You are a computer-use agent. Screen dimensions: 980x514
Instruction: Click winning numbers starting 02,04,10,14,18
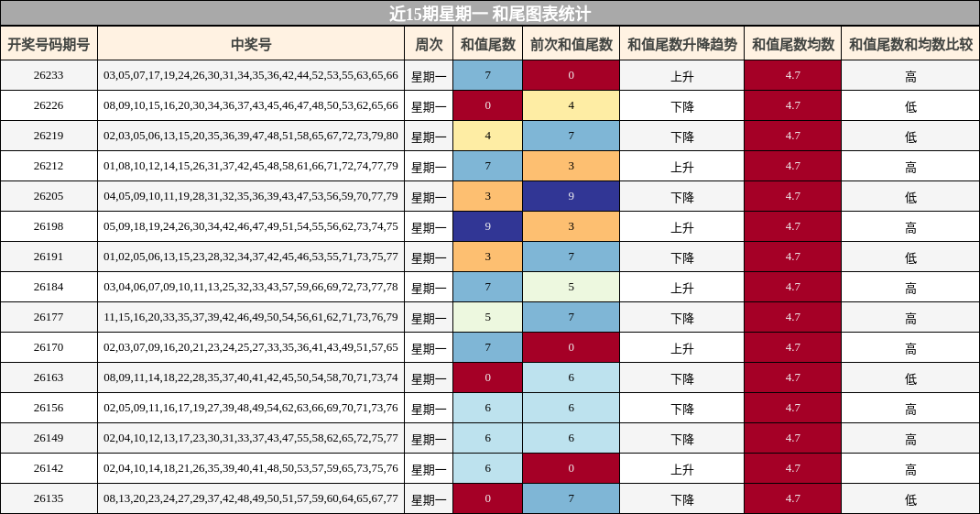coord(251,467)
